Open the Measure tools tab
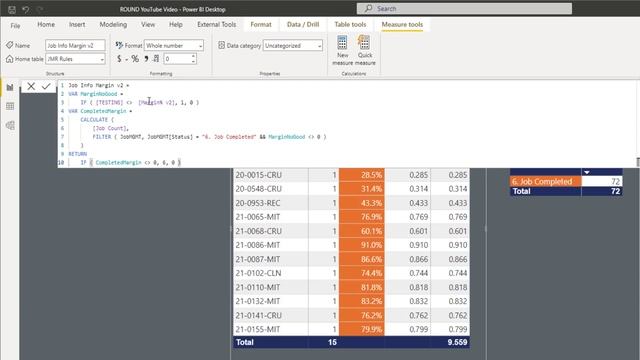Screen dimensions: 640x360 point(402,24)
